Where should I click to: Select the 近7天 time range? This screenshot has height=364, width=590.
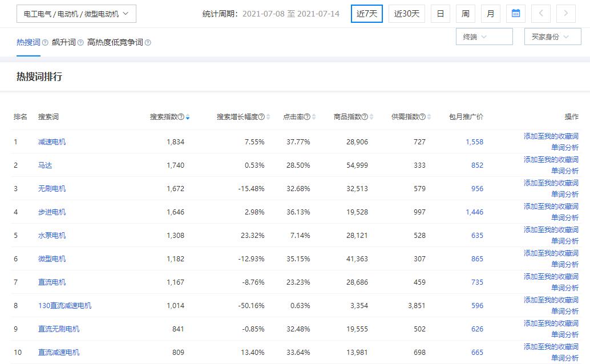366,14
